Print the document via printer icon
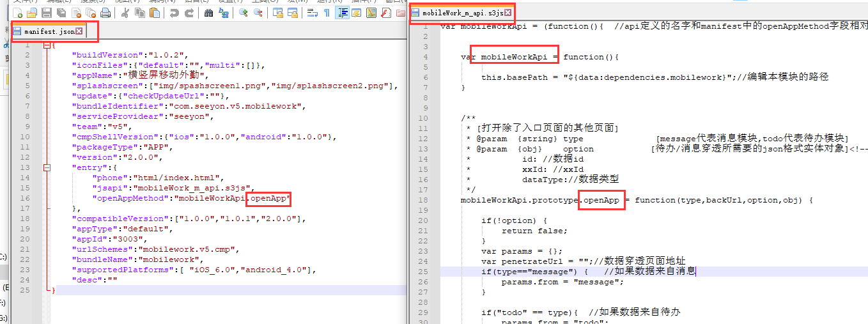868x324 pixels. [105, 12]
